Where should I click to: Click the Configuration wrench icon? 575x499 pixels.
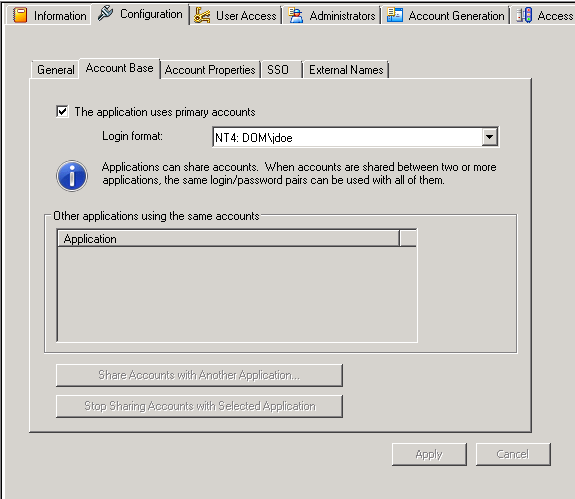pyautogui.click(x=106, y=14)
